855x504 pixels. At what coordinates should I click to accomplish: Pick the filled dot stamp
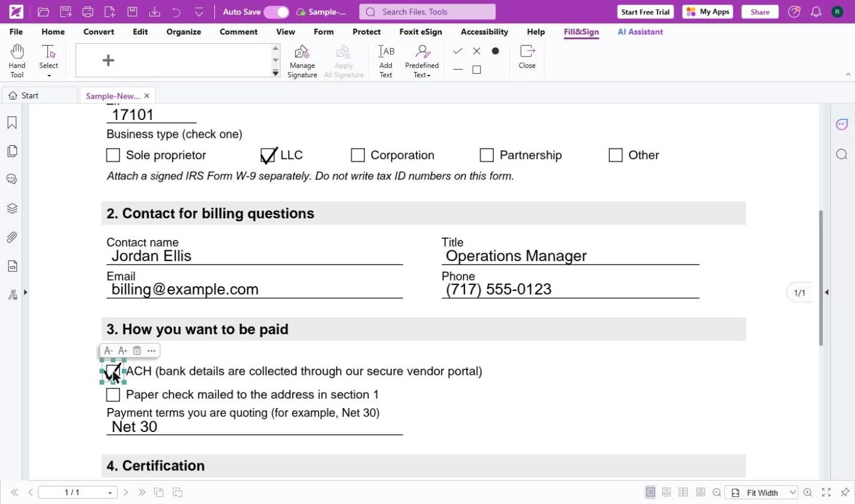pos(495,51)
